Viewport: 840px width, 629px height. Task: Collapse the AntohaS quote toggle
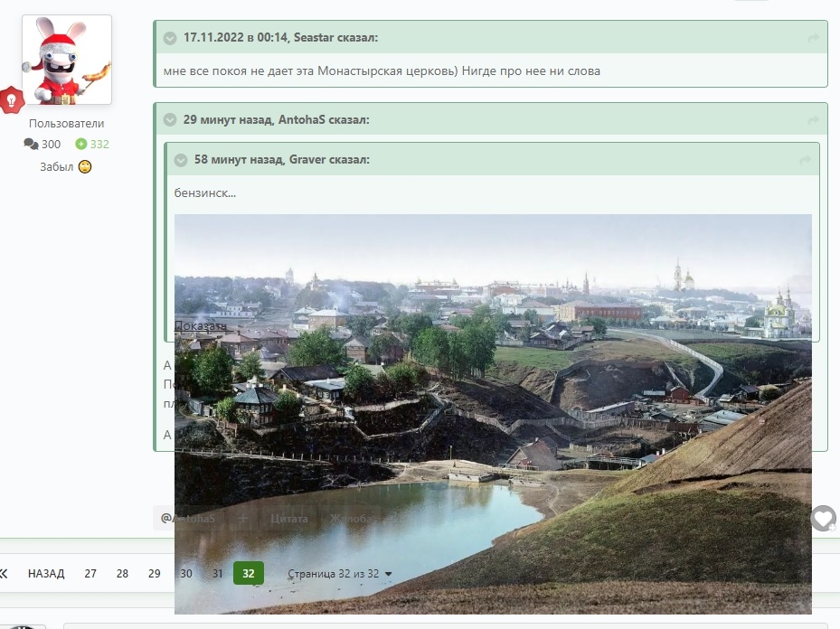tap(170, 120)
